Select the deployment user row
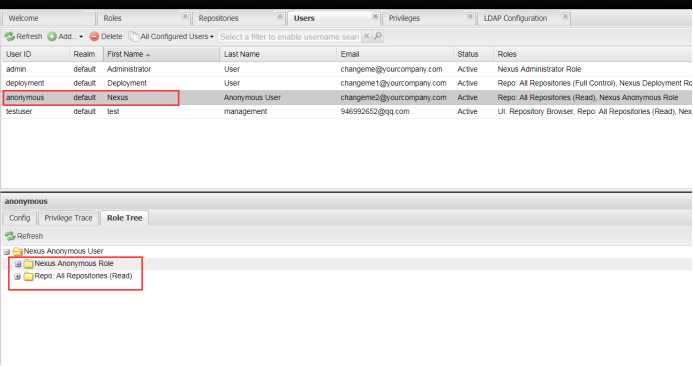This screenshot has width=693, height=366. [x=346, y=83]
